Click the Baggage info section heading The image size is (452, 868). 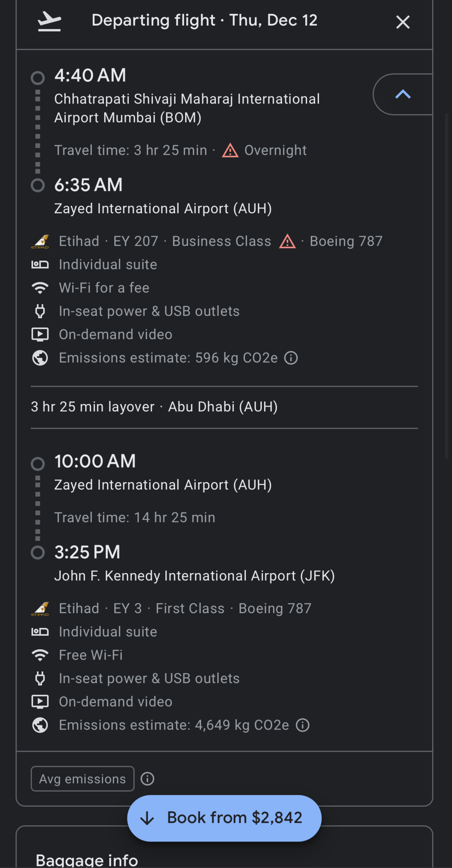87,860
